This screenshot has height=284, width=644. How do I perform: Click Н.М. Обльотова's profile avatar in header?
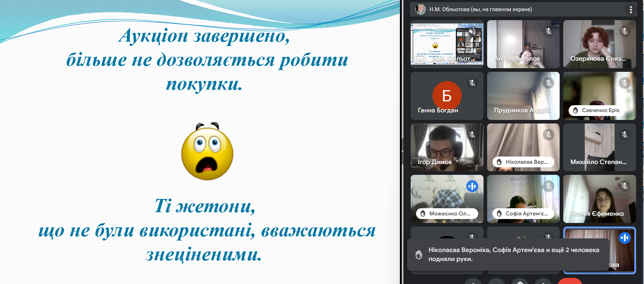pos(420,9)
